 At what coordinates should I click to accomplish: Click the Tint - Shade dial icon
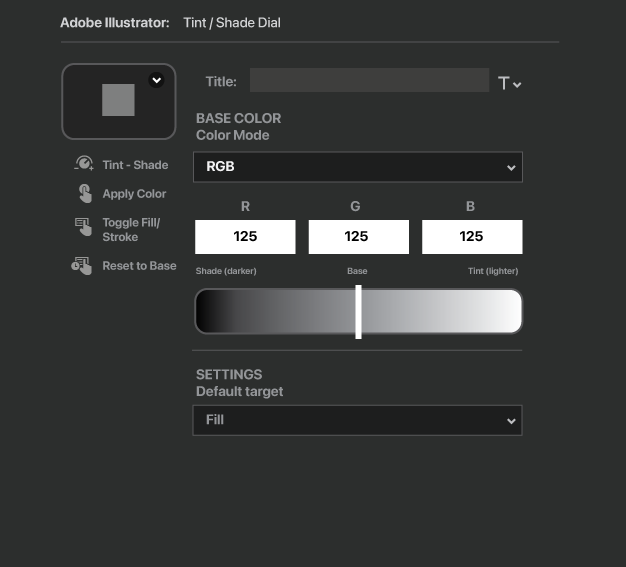tap(84, 163)
